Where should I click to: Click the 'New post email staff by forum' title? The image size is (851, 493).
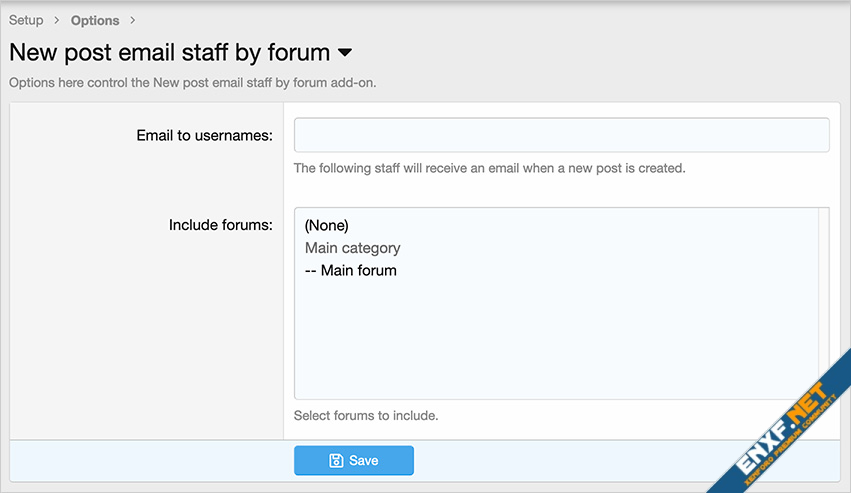pyautogui.click(x=169, y=52)
